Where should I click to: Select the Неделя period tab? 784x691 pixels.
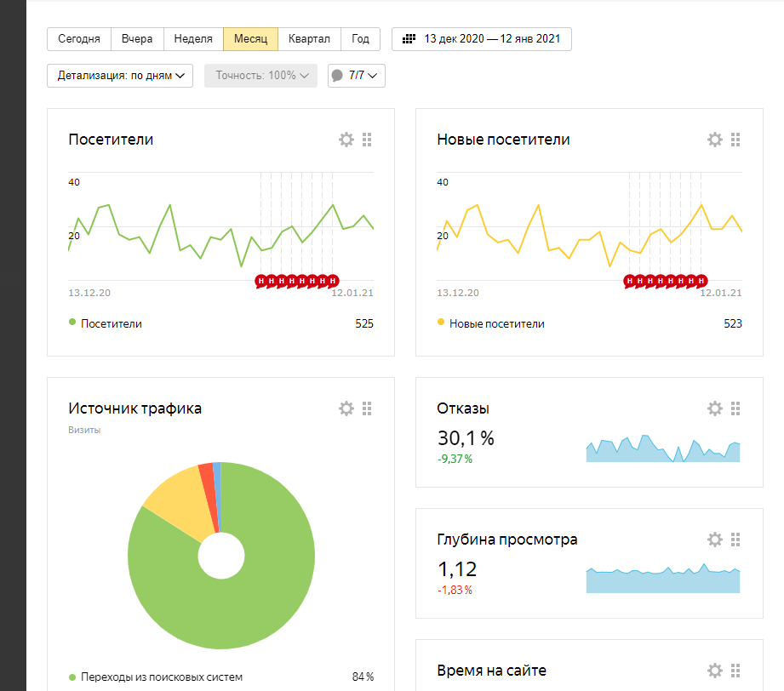click(x=193, y=39)
